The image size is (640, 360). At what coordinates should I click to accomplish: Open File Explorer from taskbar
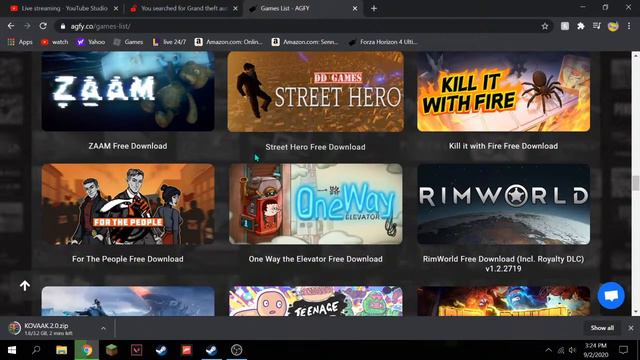point(62,350)
